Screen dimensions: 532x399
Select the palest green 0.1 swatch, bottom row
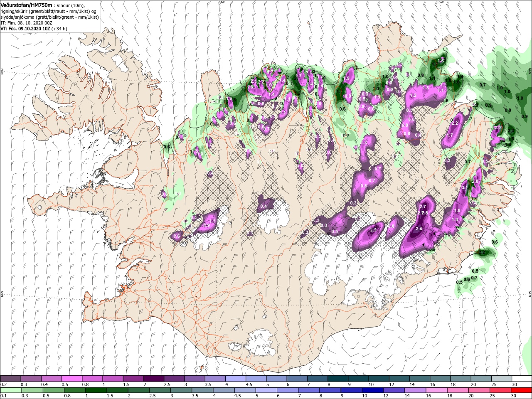(10, 390)
